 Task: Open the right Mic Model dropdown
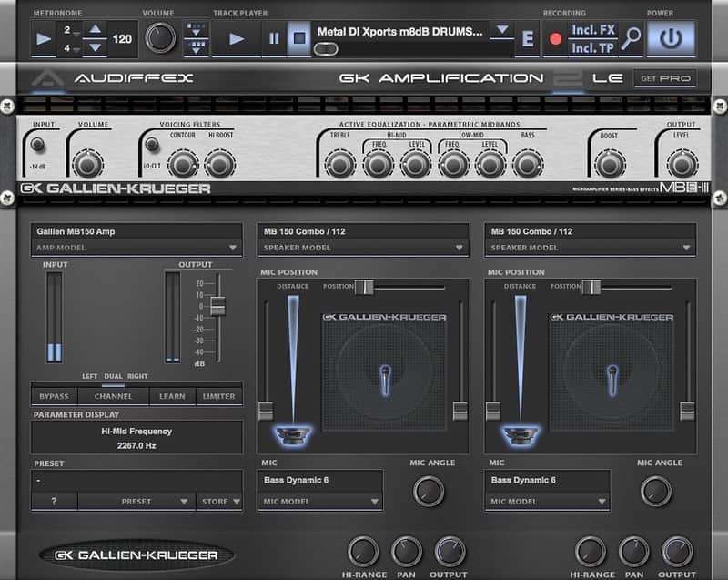point(548,502)
